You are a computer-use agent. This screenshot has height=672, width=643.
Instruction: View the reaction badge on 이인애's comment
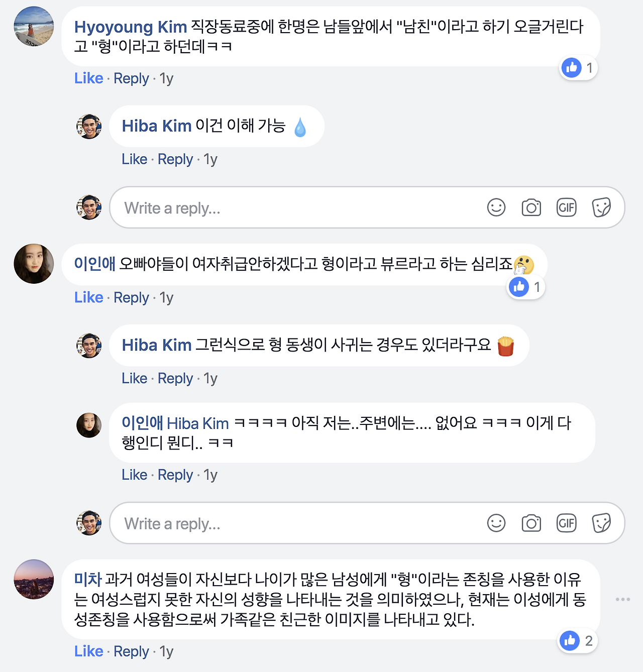click(525, 287)
